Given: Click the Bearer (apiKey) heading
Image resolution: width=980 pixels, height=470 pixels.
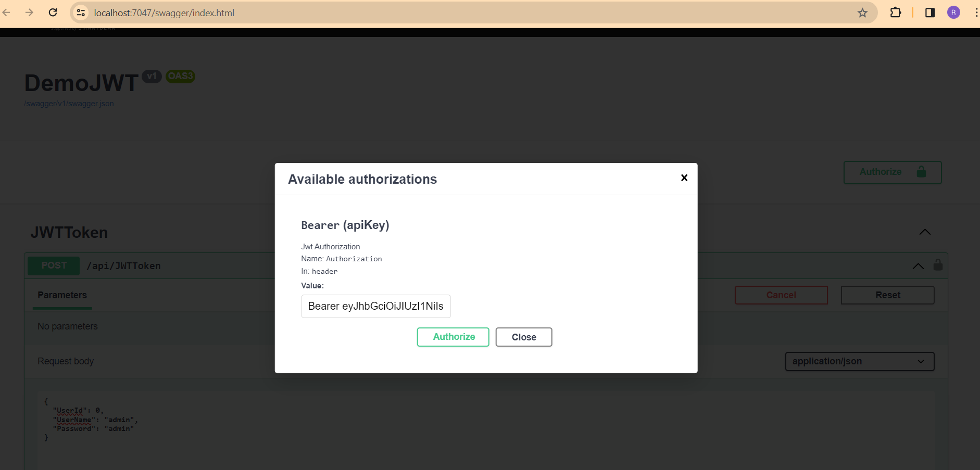Looking at the screenshot, I should coord(345,225).
